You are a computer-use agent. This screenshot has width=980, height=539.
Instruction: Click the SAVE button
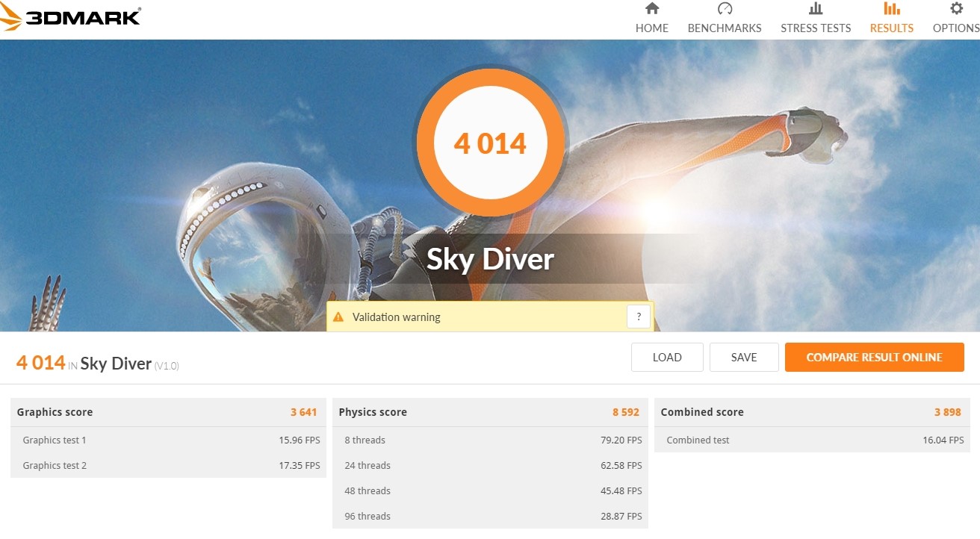pyautogui.click(x=744, y=357)
